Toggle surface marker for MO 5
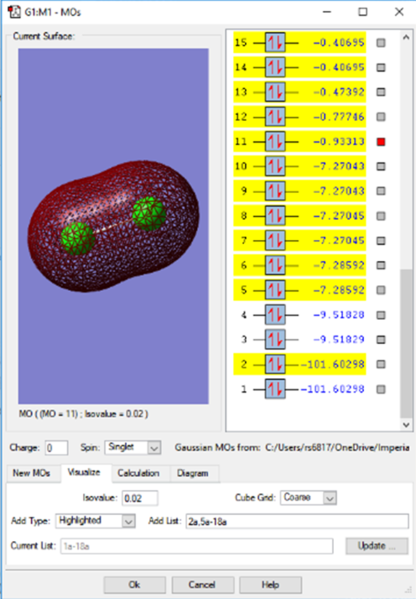Screen dimensions: 416x599 381,290
